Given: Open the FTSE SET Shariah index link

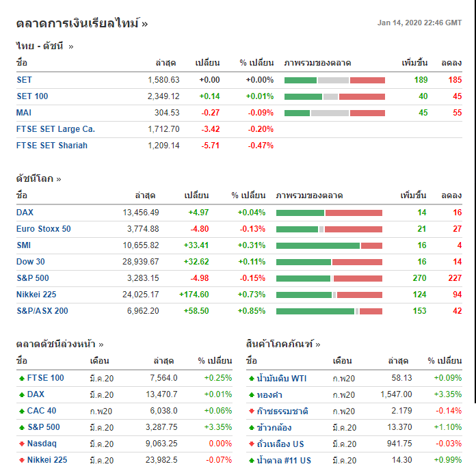Looking at the screenshot, I should 52,146.
